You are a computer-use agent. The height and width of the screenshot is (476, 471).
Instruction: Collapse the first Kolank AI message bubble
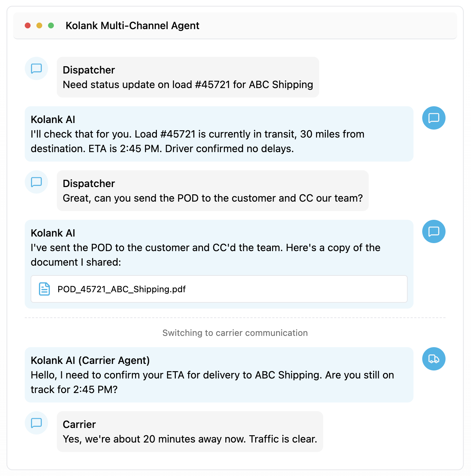tap(218, 134)
